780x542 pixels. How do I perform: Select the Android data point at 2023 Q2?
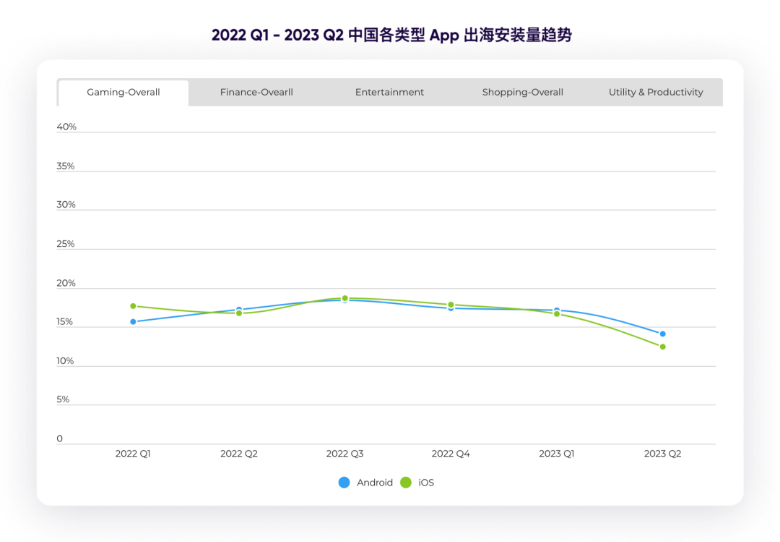pyautogui.click(x=662, y=334)
